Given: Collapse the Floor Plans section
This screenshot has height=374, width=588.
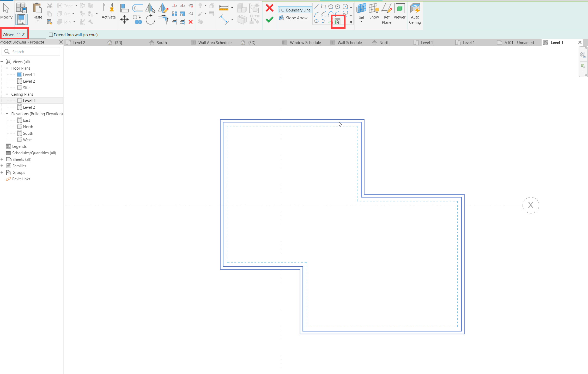Looking at the screenshot, I should coord(7,68).
